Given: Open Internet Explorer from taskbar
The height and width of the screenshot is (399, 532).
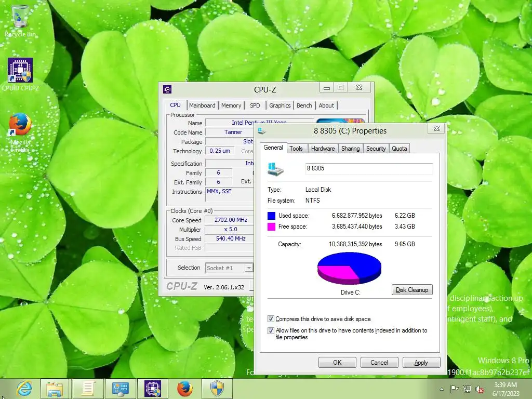Looking at the screenshot, I should pyautogui.click(x=24, y=389).
